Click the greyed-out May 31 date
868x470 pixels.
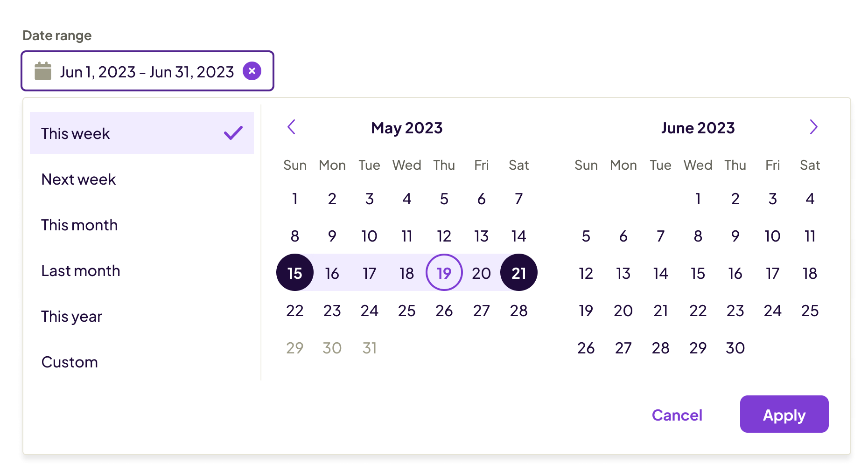pos(370,348)
